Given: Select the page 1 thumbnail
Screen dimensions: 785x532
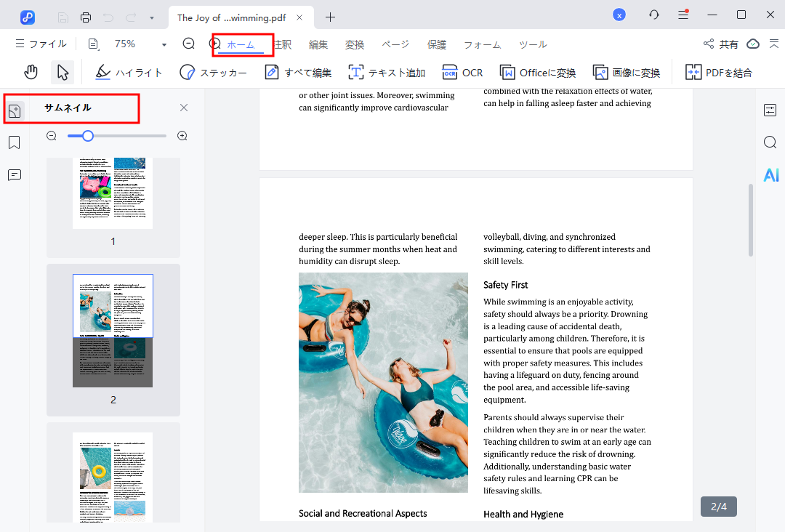Looking at the screenshot, I should coord(113,193).
